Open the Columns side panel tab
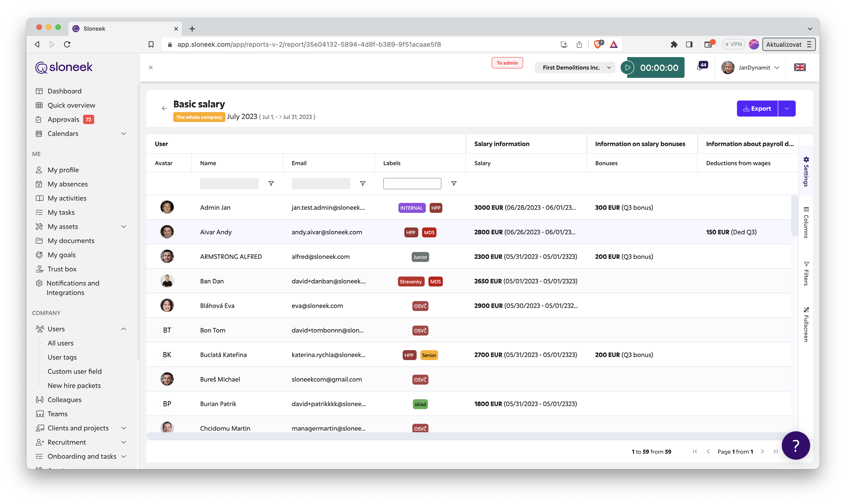Viewport: 846px width, 504px height. (806, 223)
